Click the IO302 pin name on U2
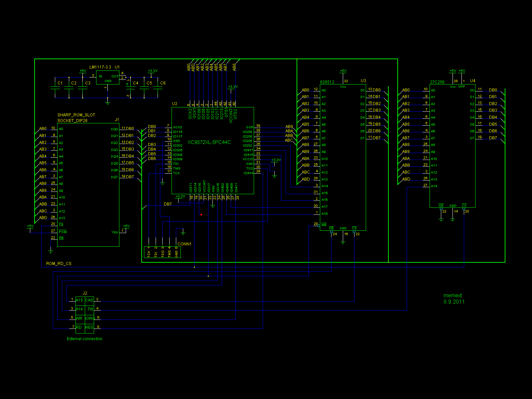532x399 pixels. (178, 146)
